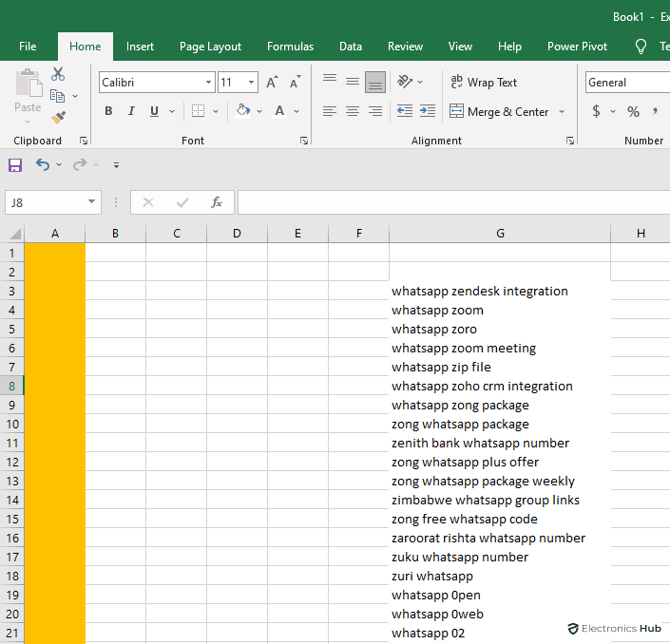
Task: Apply Accounting dollar format
Action: [x=596, y=111]
